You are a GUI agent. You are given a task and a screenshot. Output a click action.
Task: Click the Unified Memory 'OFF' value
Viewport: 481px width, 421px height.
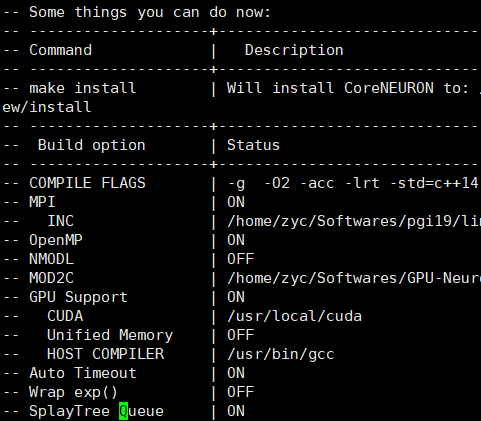pos(241,335)
